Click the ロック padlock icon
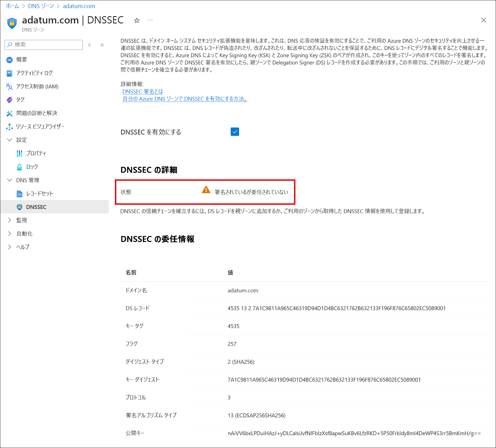Screen dimensions: 496x448 (x=20, y=167)
